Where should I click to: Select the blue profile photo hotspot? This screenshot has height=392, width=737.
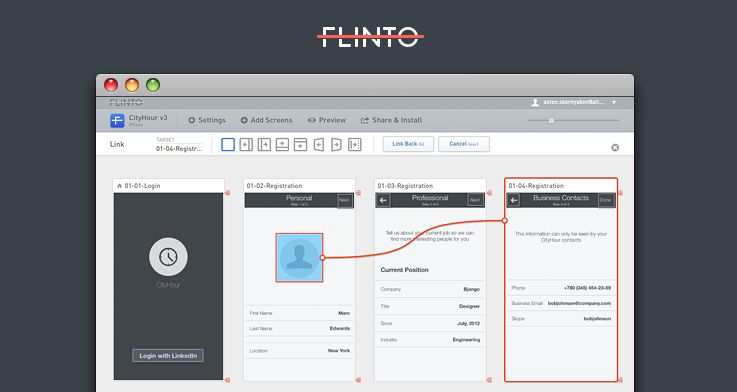coord(299,258)
